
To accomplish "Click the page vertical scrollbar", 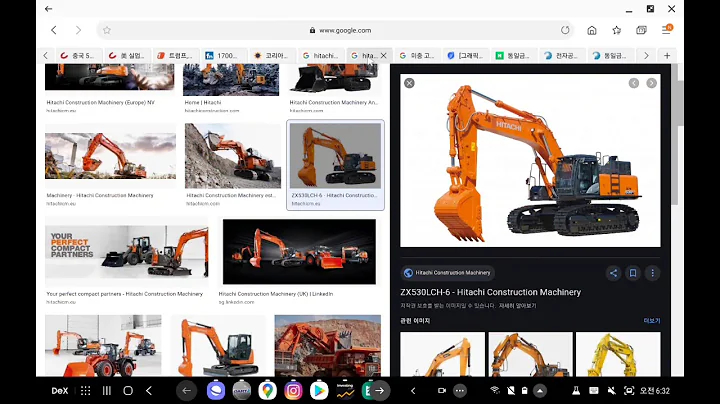I will coord(675,143).
